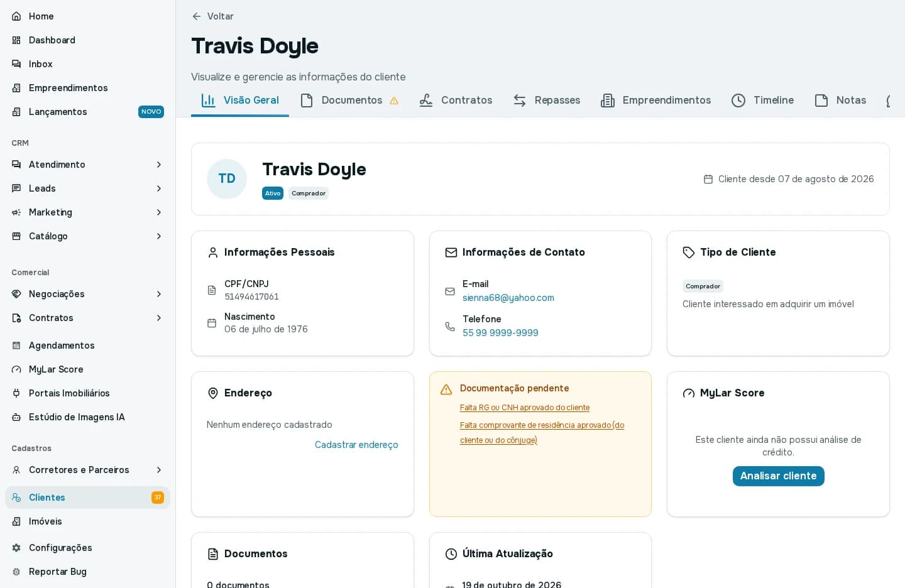Expand the sidebar Contratos chevron
The width and height of the screenshot is (905, 588).
click(159, 318)
